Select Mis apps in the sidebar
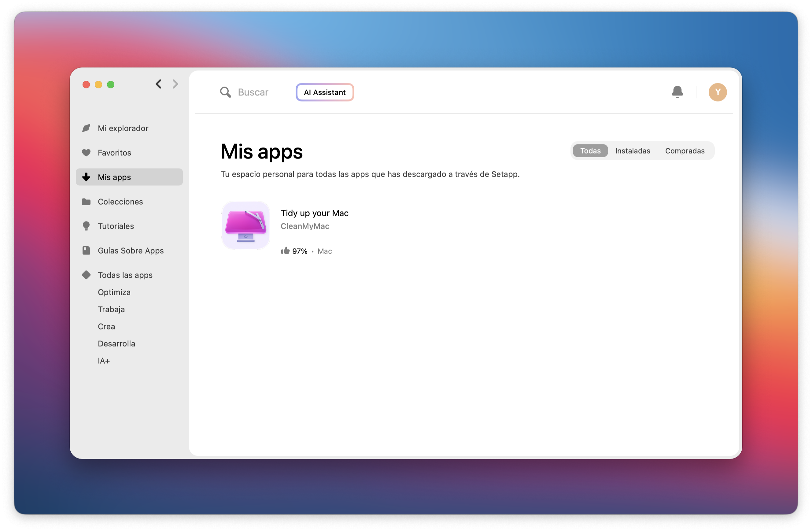812x531 pixels. (129, 177)
